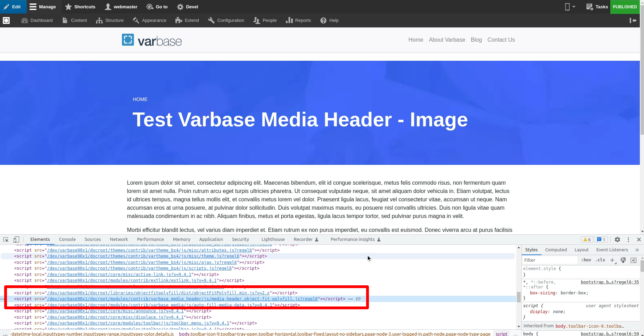The image size is (644, 336).
Task: Click the styles Filter input field
Action: point(550,260)
